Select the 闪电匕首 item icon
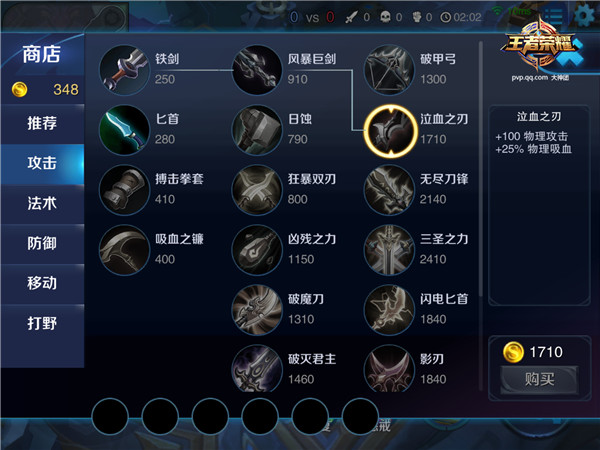The image size is (600, 450). tap(390, 310)
